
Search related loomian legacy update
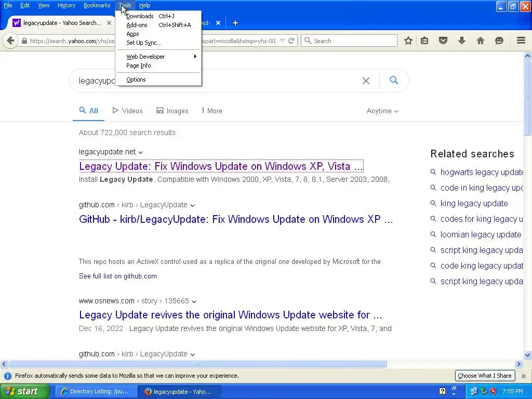[481, 235]
